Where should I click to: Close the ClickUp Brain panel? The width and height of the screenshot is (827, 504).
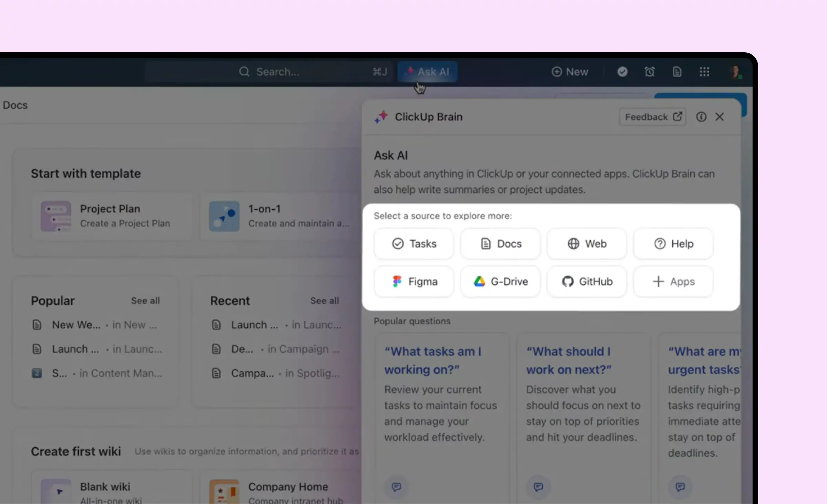719,117
